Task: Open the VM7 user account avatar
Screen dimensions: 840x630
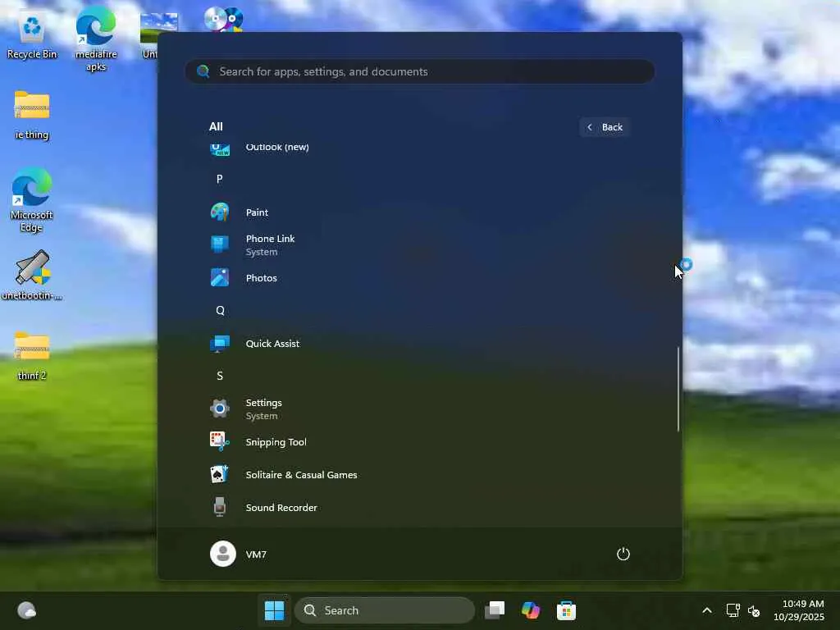Action: (223, 554)
